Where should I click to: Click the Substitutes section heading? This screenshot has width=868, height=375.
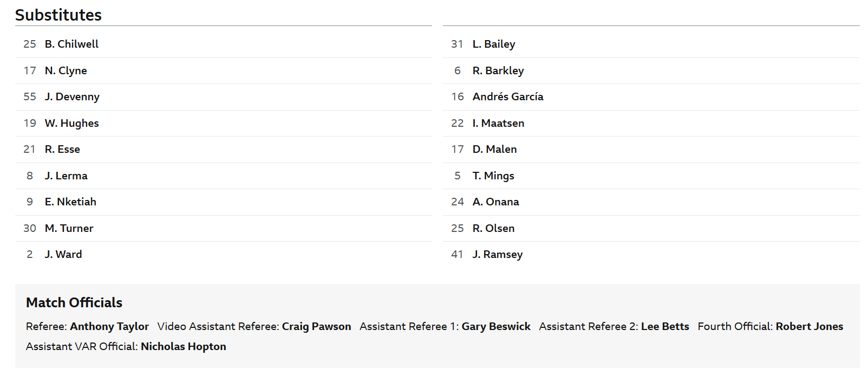(x=58, y=15)
